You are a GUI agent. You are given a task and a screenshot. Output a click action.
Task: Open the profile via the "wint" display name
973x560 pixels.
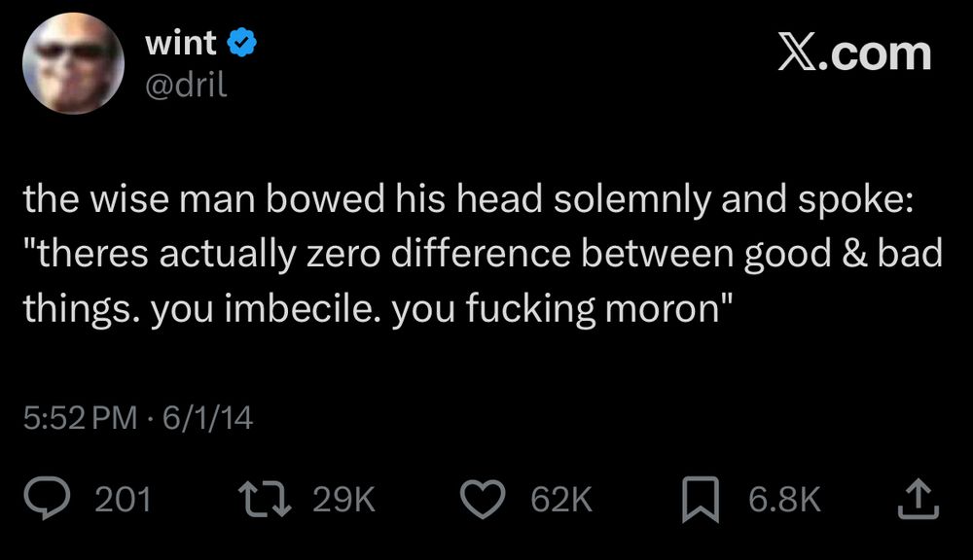point(181,44)
